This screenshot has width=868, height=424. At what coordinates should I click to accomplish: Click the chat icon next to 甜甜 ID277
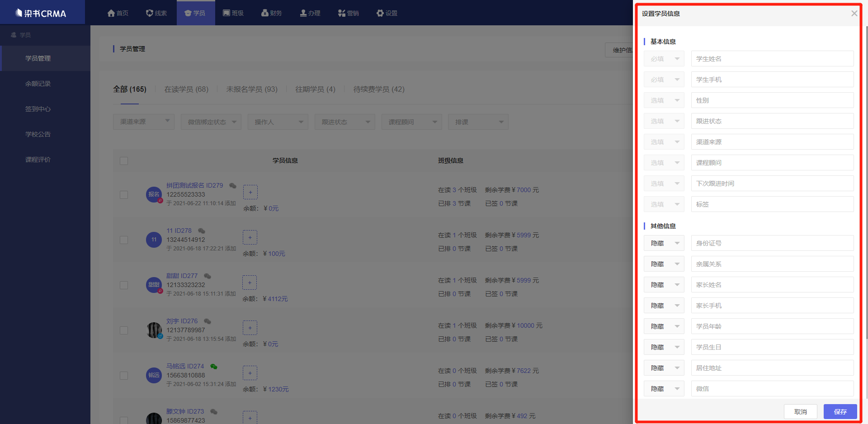click(208, 276)
